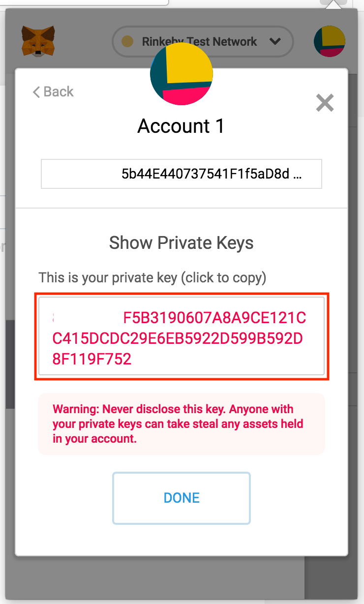Click the 'This is your private key' label

tap(152, 278)
